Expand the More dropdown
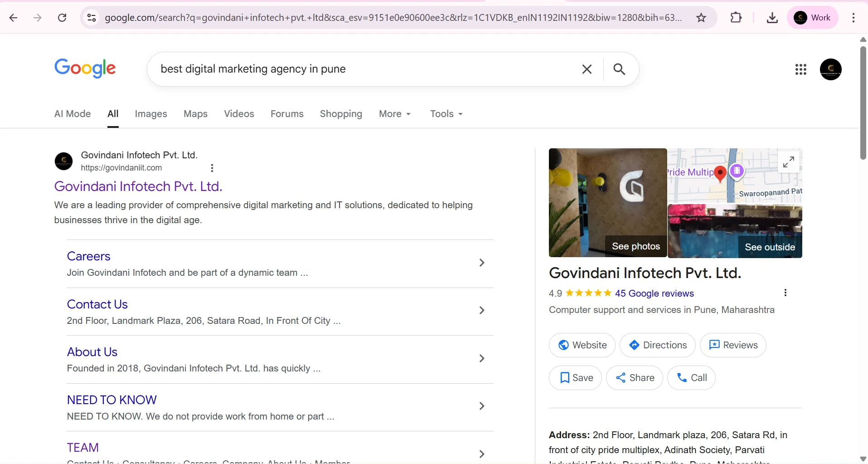Viewport: 868px width, 464px height. point(395,114)
